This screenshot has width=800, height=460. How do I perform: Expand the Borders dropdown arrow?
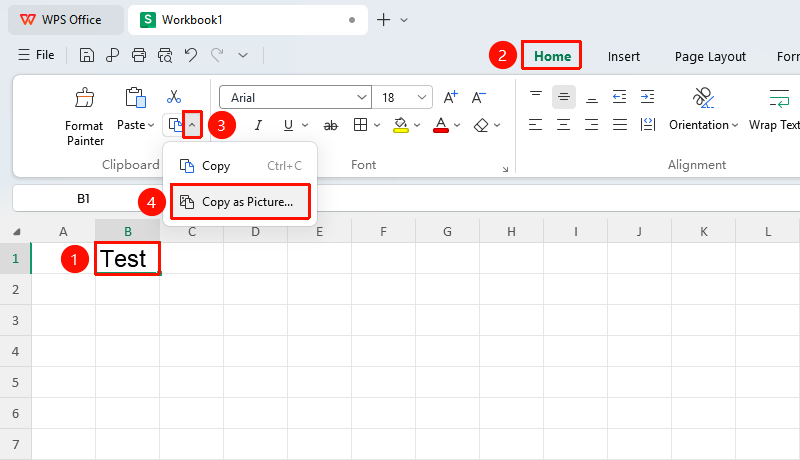tap(377, 125)
